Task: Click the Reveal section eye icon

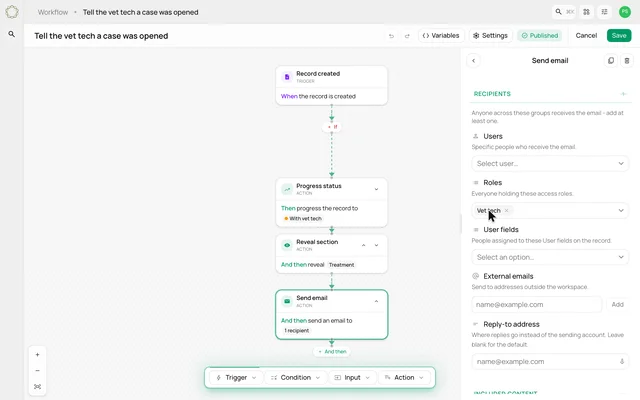Action: tap(287, 245)
